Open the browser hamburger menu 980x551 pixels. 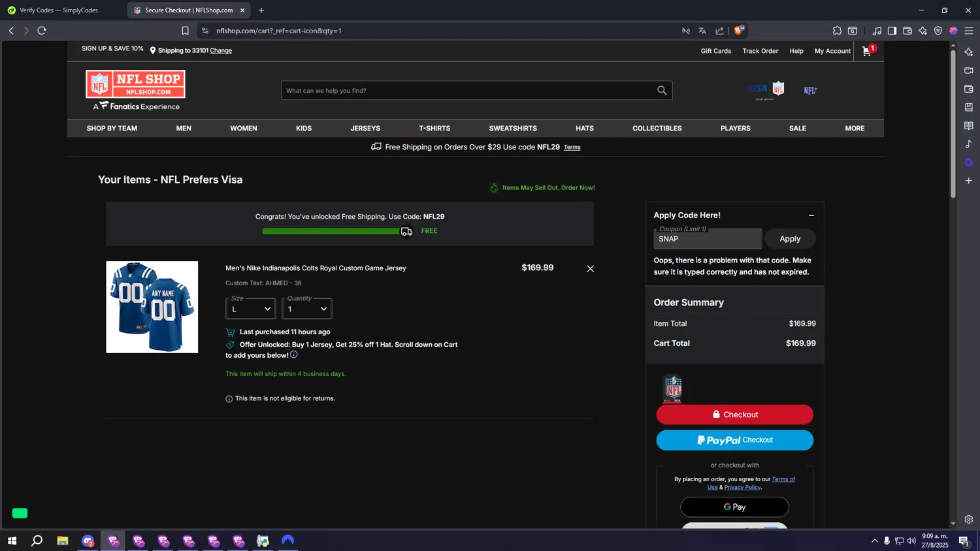pyautogui.click(x=969, y=31)
